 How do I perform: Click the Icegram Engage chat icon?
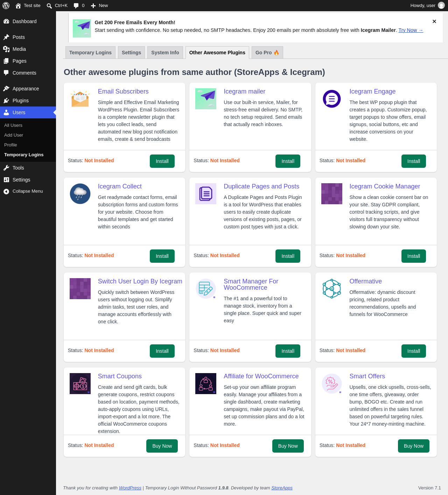tap(332, 99)
